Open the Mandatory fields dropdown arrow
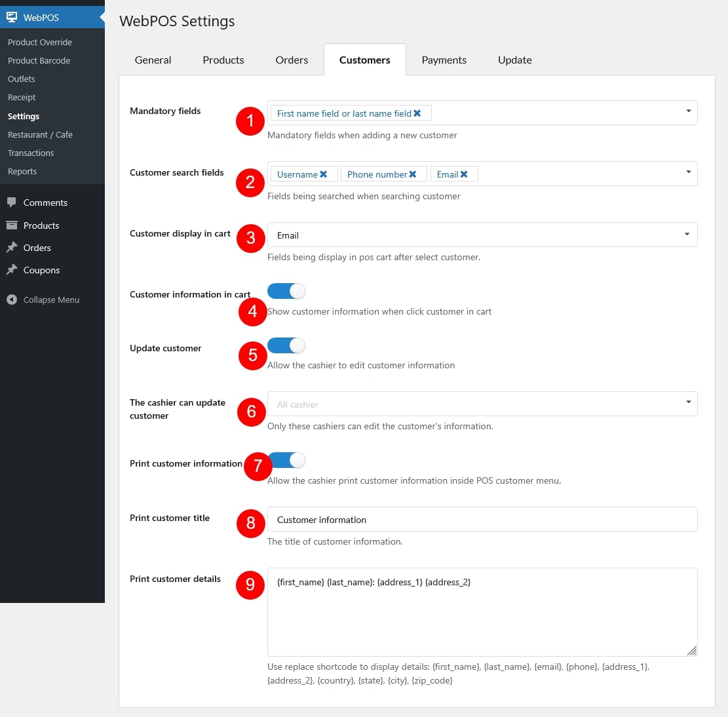This screenshot has height=717, width=728. [x=689, y=111]
